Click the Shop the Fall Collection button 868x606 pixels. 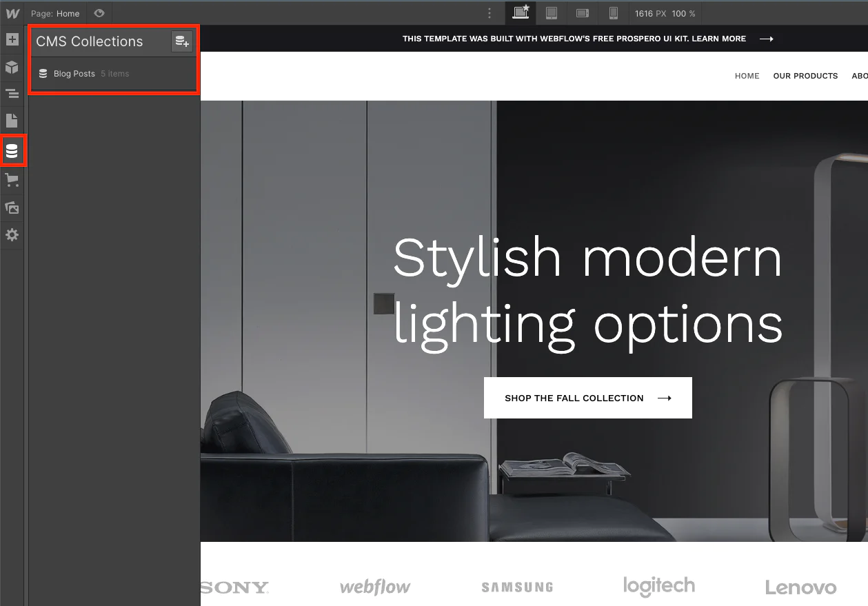click(587, 398)
